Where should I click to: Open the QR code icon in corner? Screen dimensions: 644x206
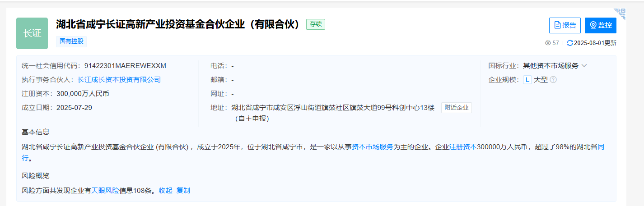[619, 14]
